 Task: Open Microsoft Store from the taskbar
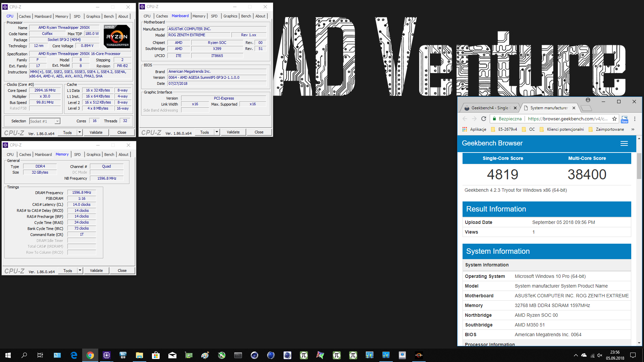[x=156, y=355]
